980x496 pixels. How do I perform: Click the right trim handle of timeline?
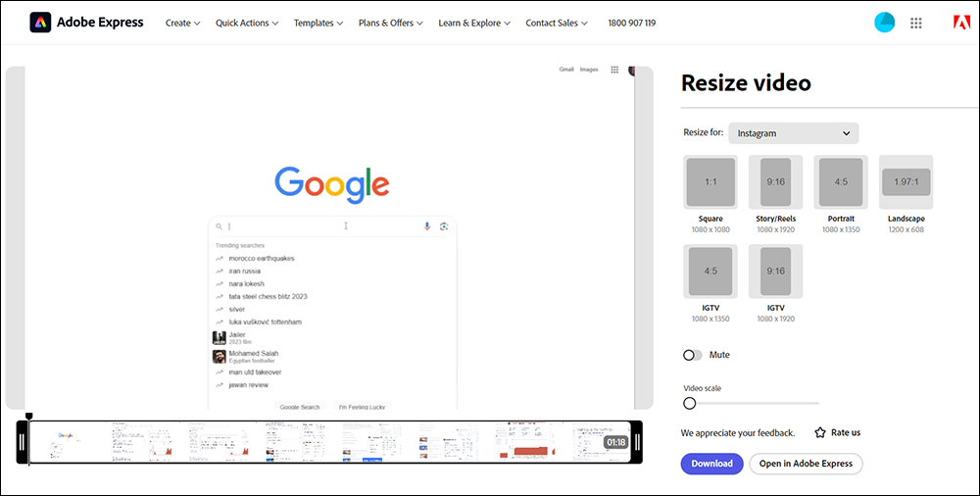[x=638, y=442]
